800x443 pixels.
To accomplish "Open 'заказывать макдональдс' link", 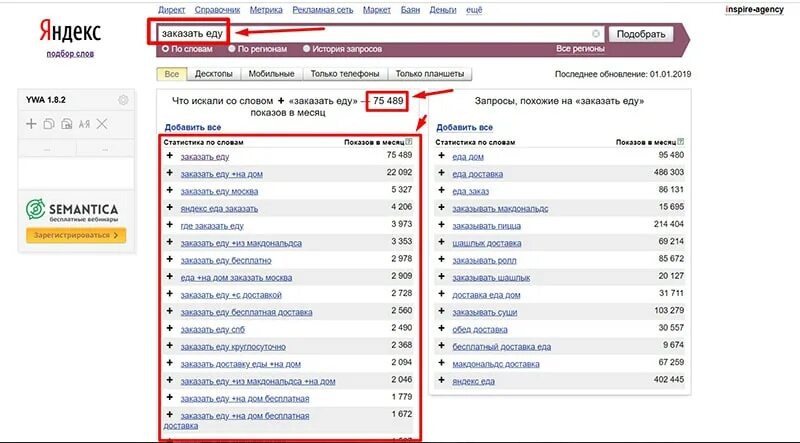I will 500,209.
